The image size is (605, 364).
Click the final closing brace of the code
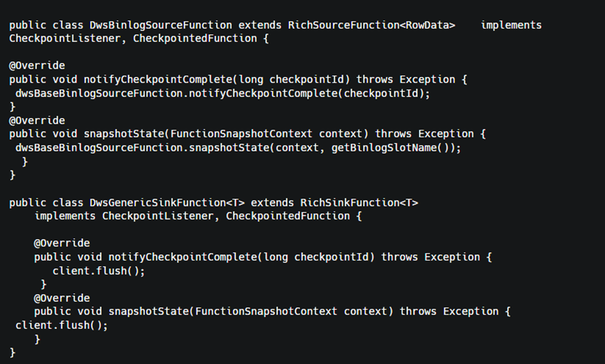12,353
